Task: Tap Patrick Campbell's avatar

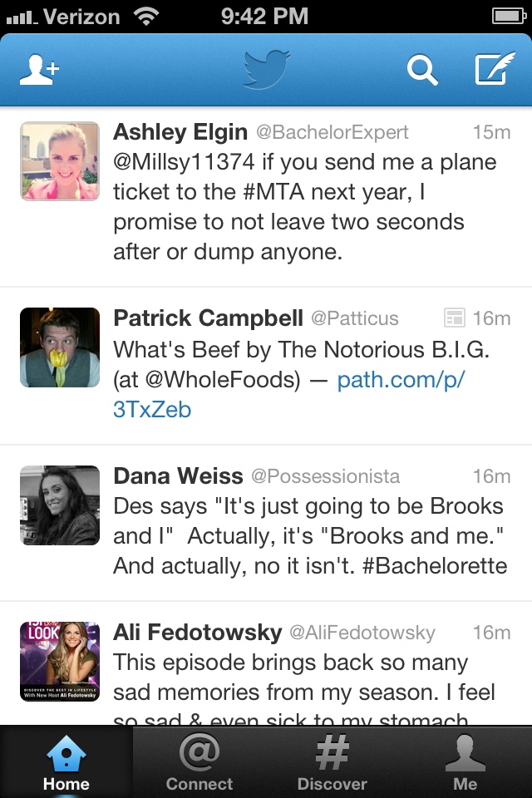Action: click(x=60, y=347)
